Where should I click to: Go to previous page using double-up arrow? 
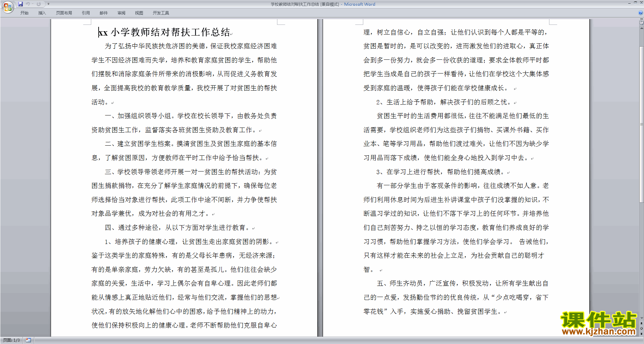point(642,323)
